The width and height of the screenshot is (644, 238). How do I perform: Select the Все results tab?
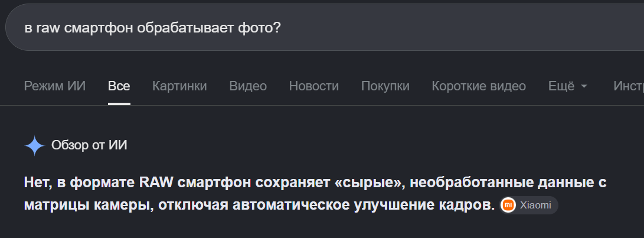[119, 86]
